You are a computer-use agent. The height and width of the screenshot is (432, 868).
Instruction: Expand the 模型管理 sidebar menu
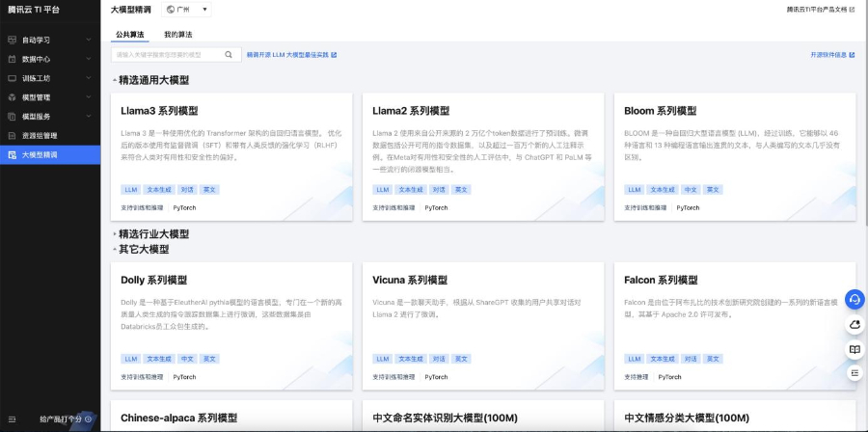pyautogui.click(x=50, y=97)
